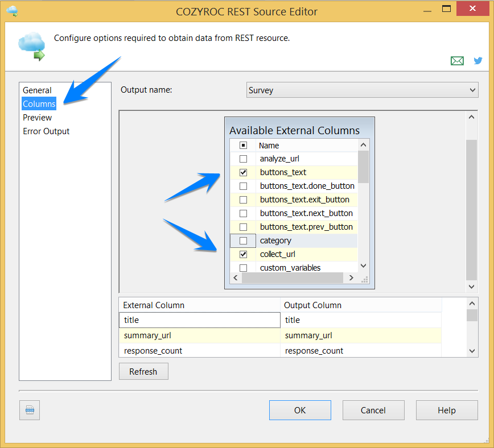Maximize the REST Source Editor window
This screenshot has width=494, height=448.
point(446,9)
